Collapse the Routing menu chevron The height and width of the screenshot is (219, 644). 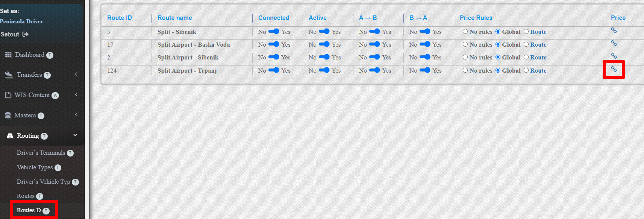coord(75,135)
